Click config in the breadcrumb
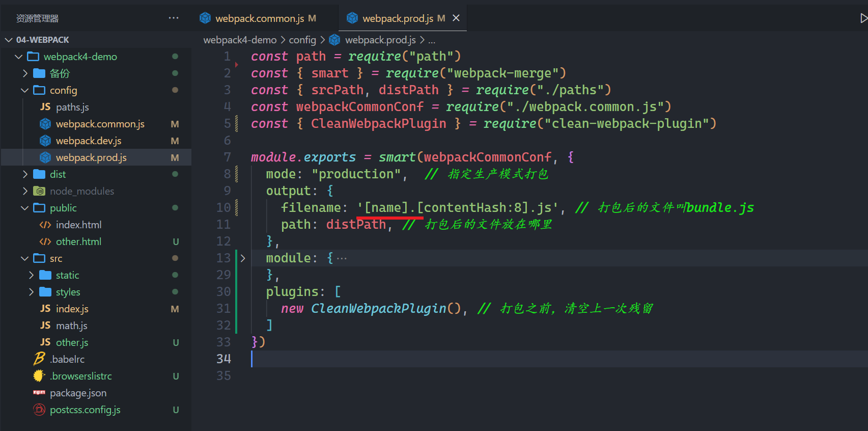 tap(302, 40)
